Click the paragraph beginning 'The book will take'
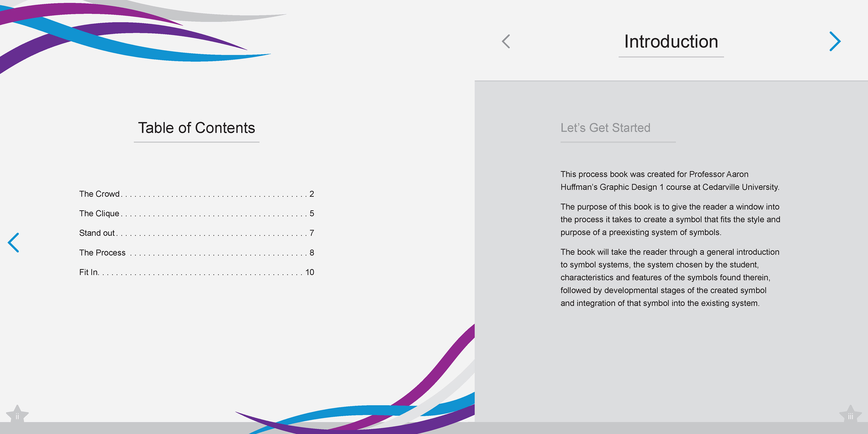The width and height of the screenshot is (868, 434). pyautogui.click(x=670, y=277)
